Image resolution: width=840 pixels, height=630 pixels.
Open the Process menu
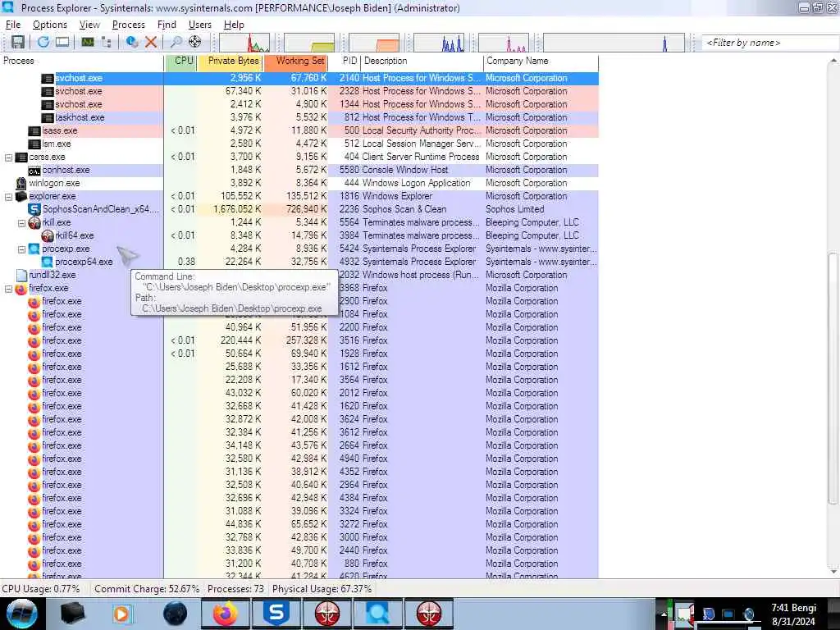coord(129,25)
